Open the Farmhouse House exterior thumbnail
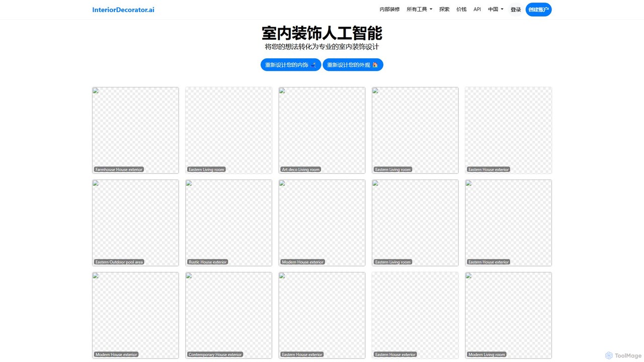Screen dimensions: 644x362 (135, 130)
